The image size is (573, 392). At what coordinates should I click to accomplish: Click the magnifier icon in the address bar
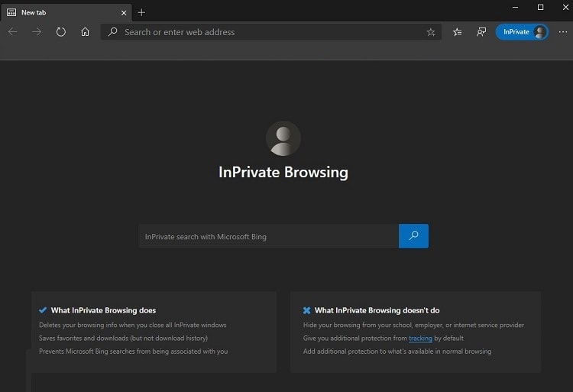point(112,32)
